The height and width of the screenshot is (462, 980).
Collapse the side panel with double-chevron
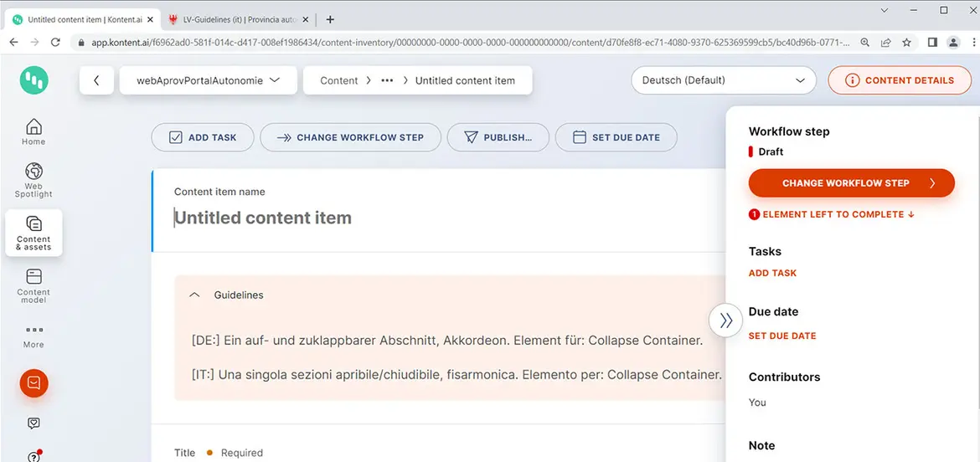tap(726, 320)
